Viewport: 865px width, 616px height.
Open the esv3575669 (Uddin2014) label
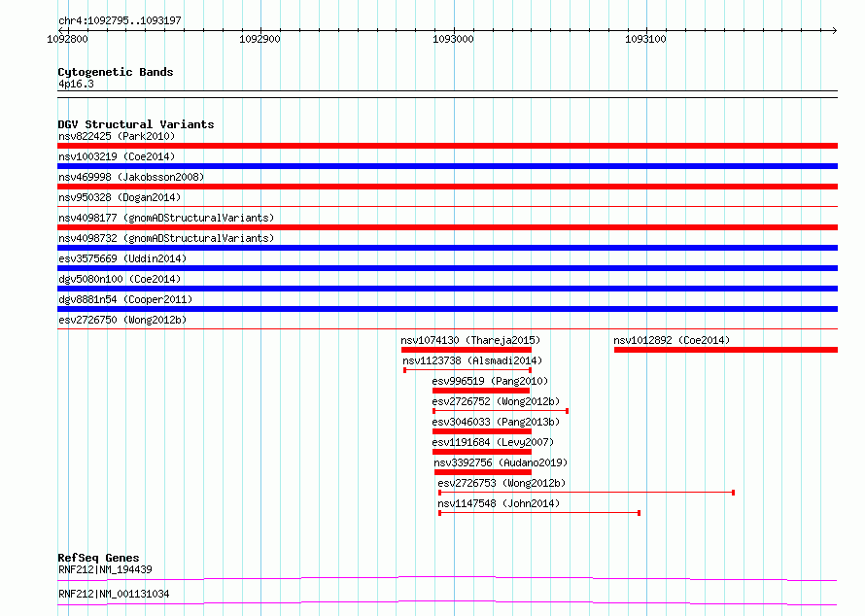(122, 258)
